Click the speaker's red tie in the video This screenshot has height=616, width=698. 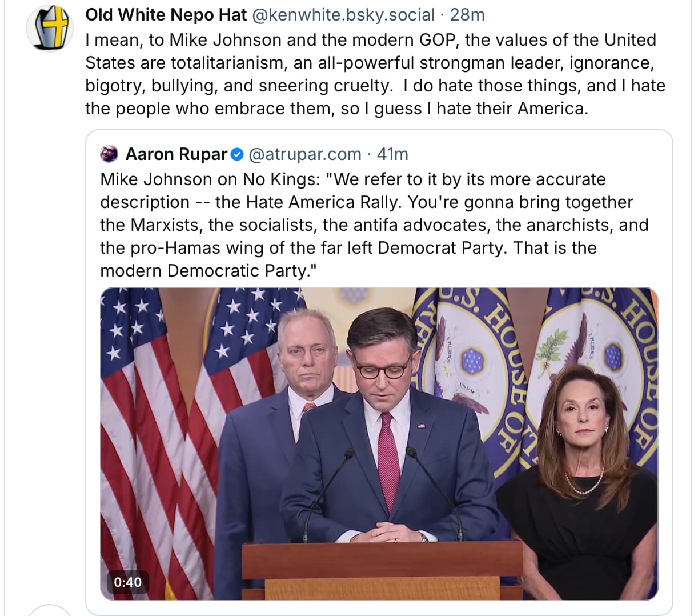[388, 457]
